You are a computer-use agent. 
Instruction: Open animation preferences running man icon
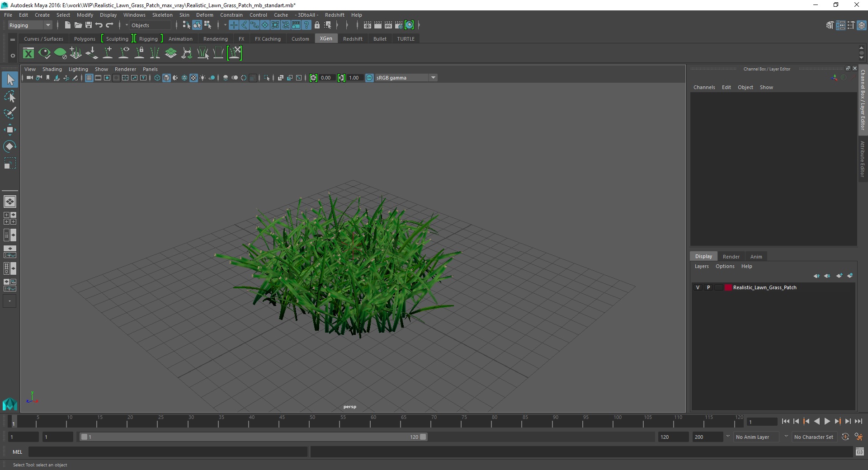click(x=858, y=437)
